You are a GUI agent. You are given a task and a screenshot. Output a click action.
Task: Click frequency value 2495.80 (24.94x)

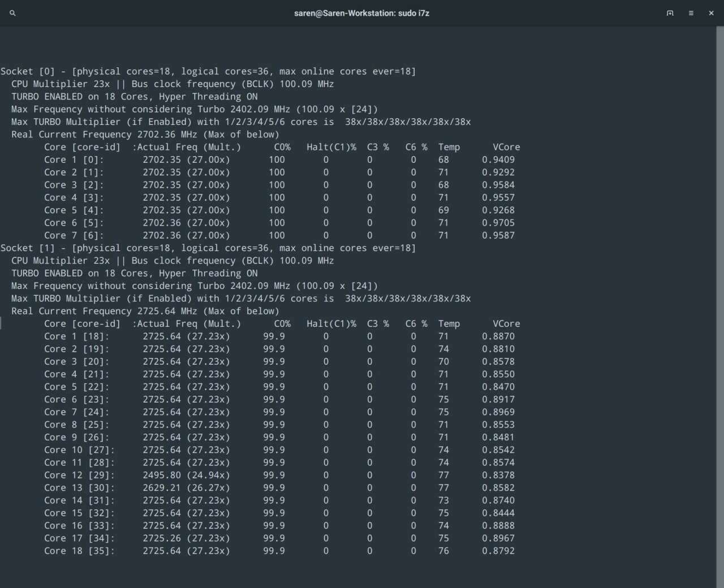[x=186, y=475]
